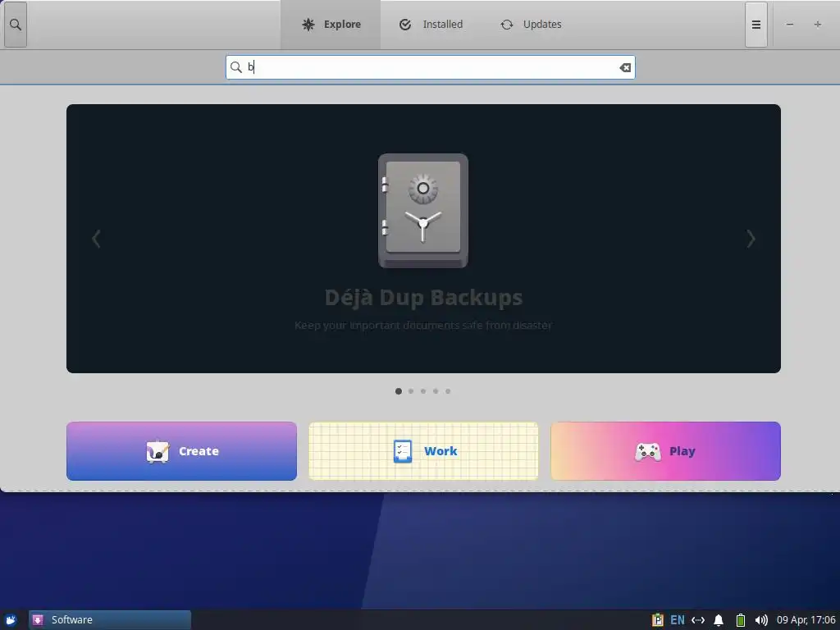The width and height of the screenshot is (840, 630).
Task: Switch to the Explore tab
Action: [331, 25]
